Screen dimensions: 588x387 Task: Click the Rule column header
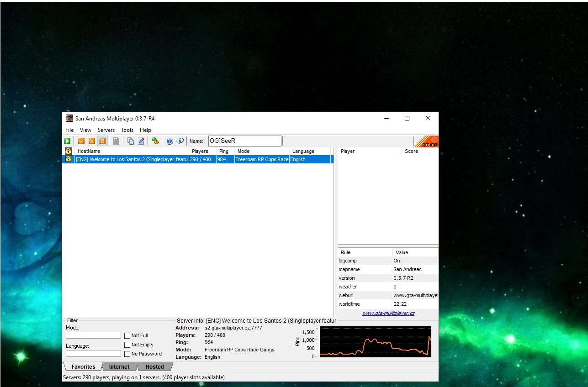click(365, 252)
